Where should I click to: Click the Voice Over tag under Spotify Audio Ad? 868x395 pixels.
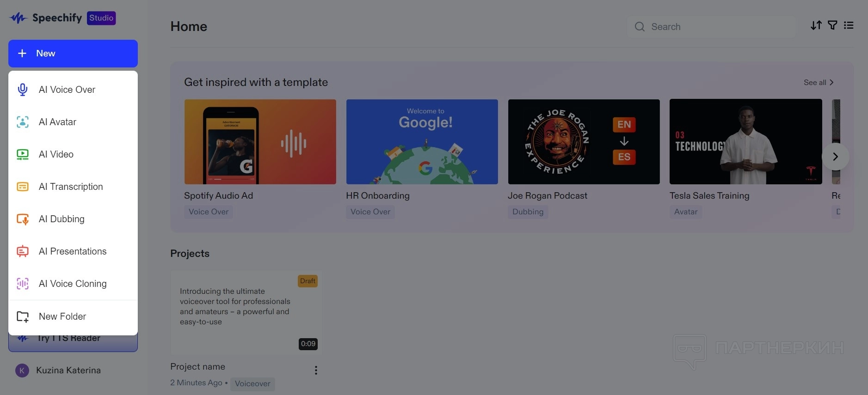(x=209, y=212)
